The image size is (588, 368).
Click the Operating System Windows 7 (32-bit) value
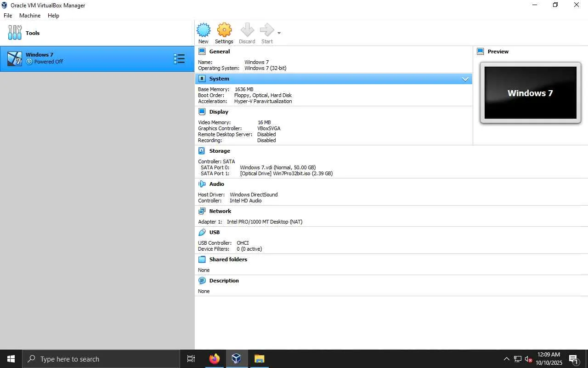[265, 68]
